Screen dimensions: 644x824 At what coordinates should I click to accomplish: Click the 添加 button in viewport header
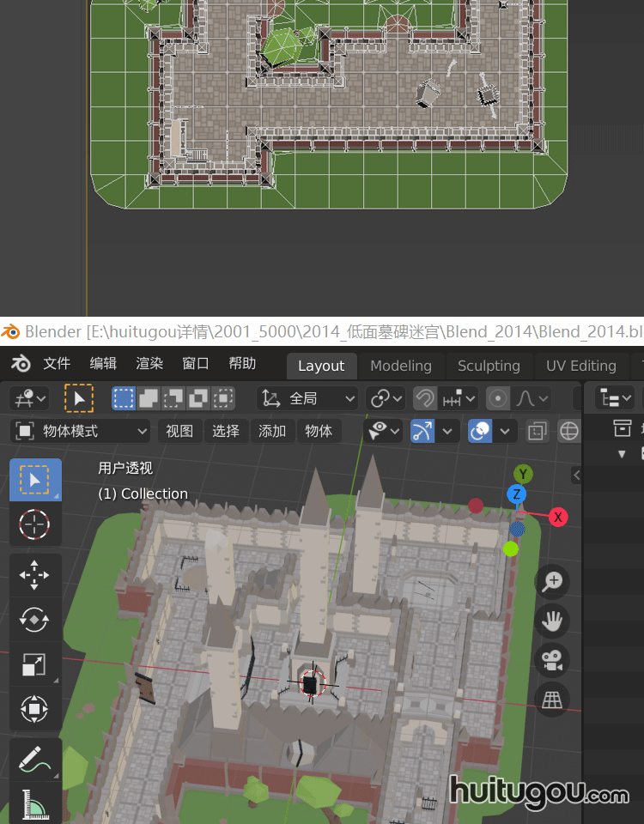click(x=272, y=431)
